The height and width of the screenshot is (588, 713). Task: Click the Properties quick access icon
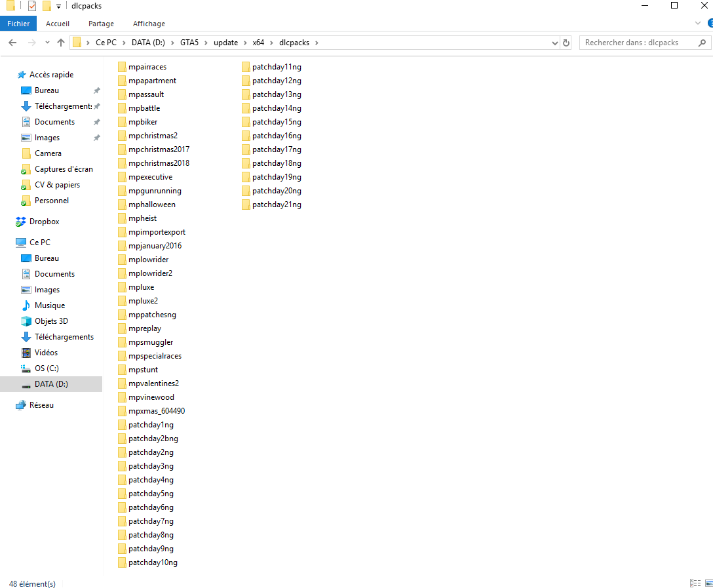[32, 6]
